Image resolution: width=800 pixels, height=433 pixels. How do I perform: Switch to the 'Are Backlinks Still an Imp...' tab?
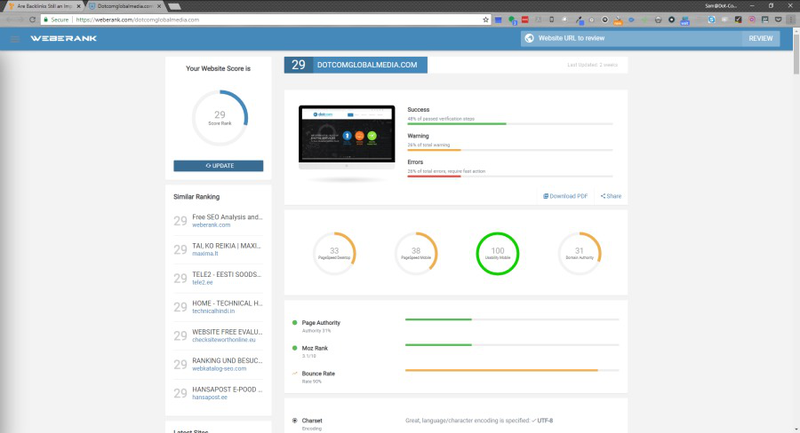point(44,6)
